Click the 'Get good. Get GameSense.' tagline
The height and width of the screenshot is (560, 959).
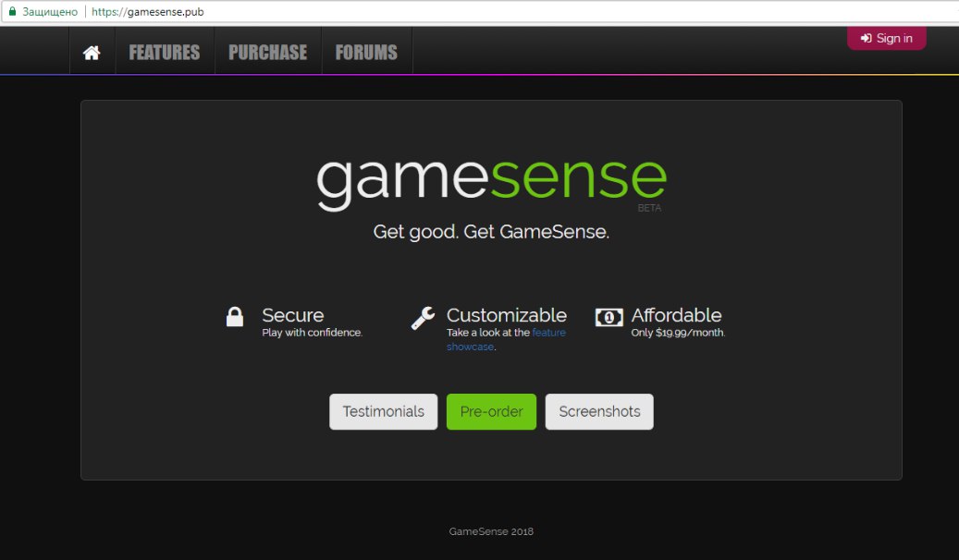(x=491, y=232)
